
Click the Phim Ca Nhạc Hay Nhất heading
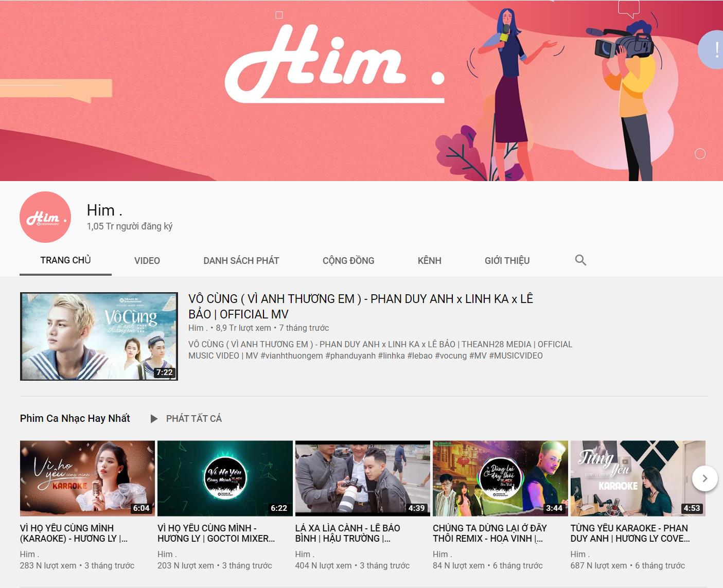coord(75,418)
